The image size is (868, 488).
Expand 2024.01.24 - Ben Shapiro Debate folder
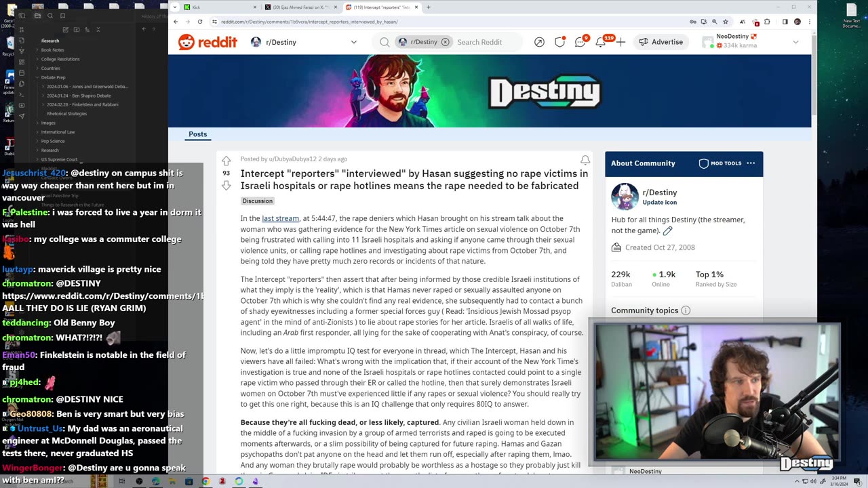(79, 96)
